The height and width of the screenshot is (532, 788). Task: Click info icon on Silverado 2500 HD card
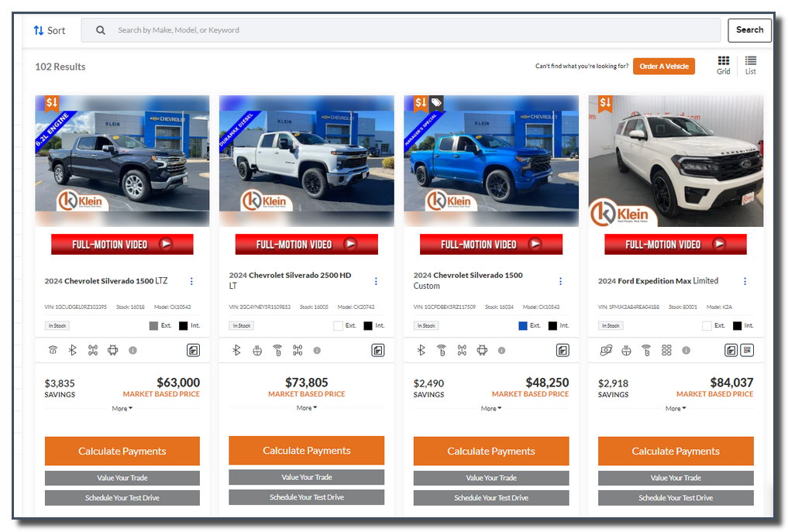317,350
